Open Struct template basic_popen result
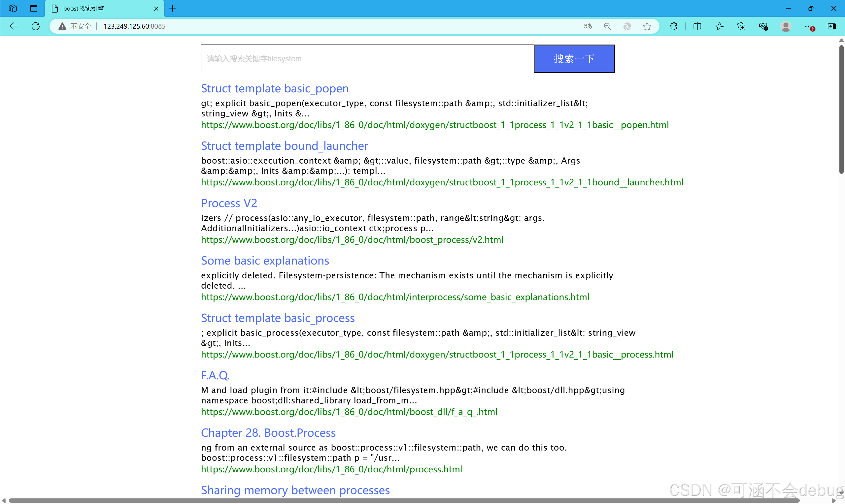 275,88
